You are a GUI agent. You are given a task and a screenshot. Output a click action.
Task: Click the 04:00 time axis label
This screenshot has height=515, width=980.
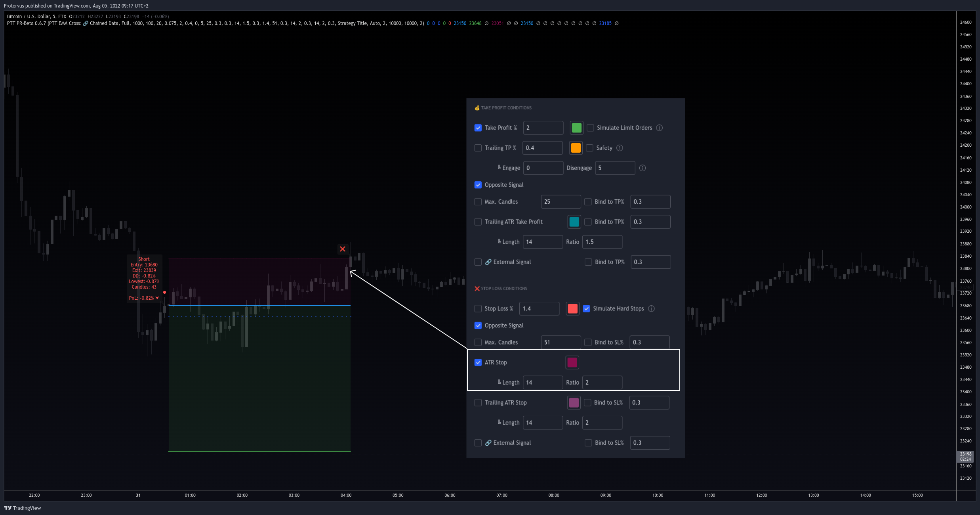tap(346, 495)
